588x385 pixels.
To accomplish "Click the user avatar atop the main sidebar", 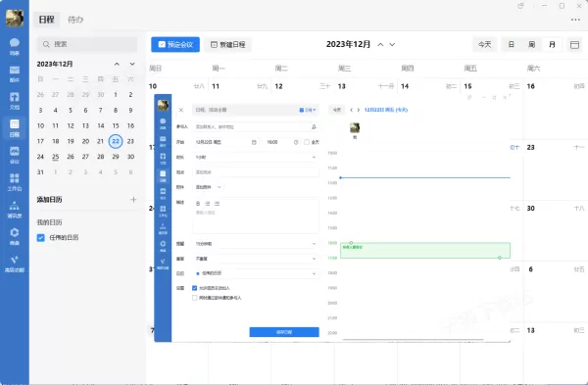I will click(x=15, y=18).
